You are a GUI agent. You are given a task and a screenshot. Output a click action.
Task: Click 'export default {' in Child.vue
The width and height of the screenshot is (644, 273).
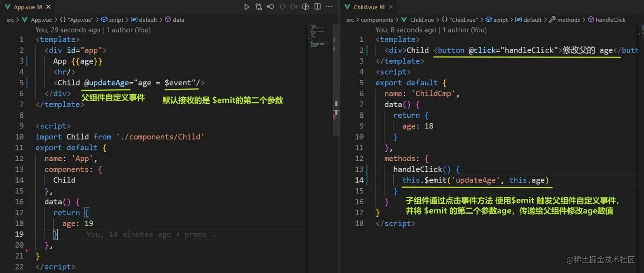411,83
